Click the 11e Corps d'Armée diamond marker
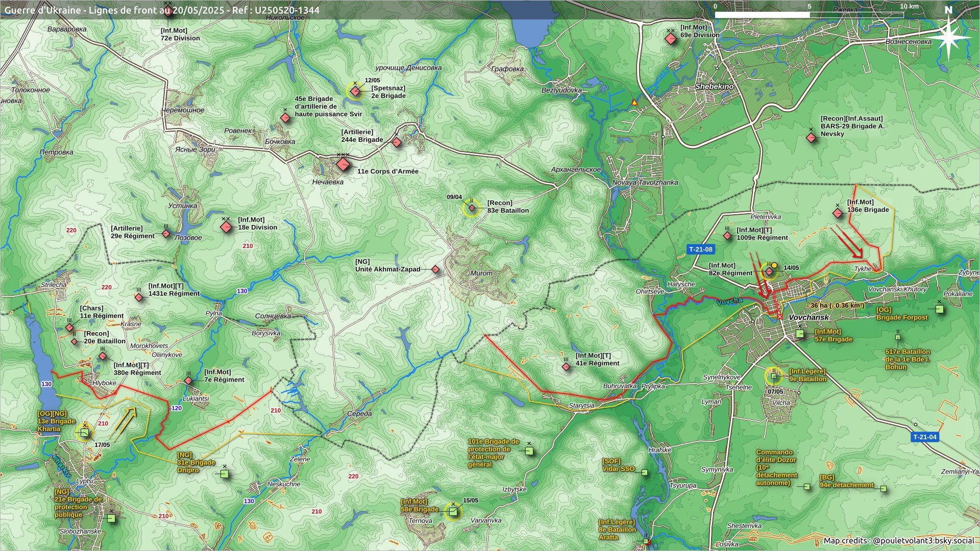980x551 pixels. [x=343, y=164]
